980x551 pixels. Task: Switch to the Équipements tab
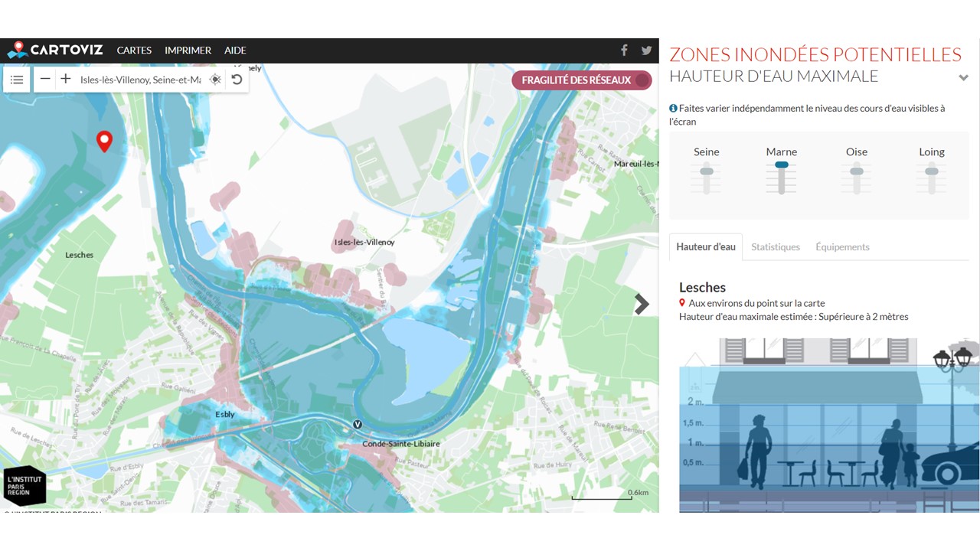point(842,246)
